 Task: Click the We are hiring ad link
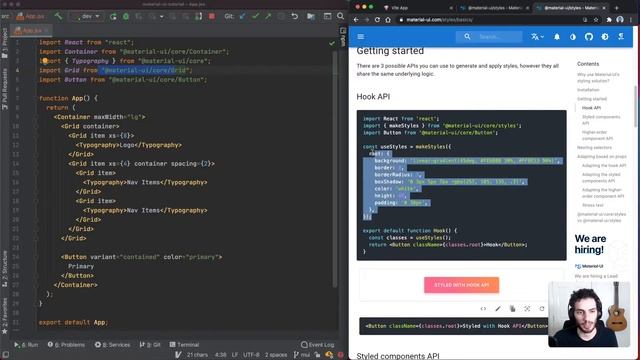pos(590,244)
